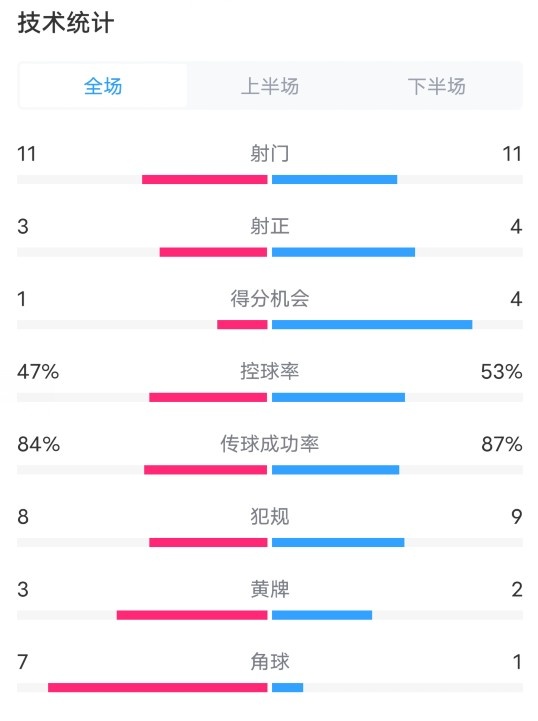This screenshot has width=538, height=721.
Task: Click the 传球成功率 label
Action: tap(269, 444)
